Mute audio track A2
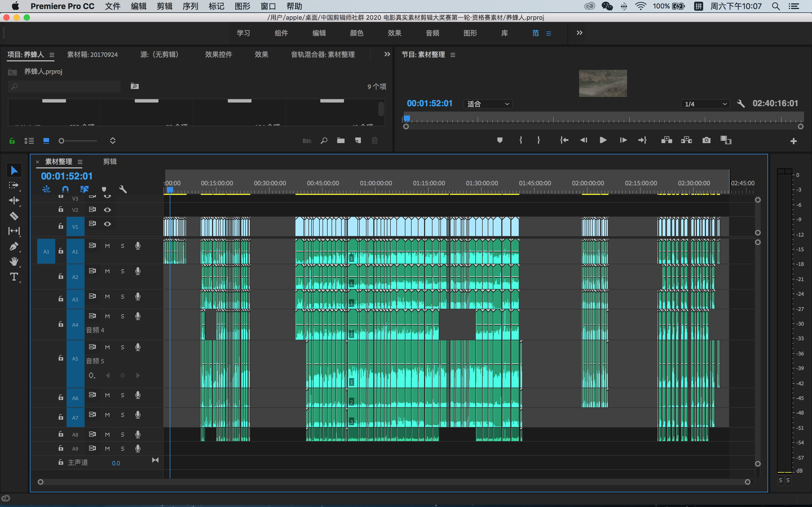The height and width of the screenshot is (507, 812). coord(107,271)
